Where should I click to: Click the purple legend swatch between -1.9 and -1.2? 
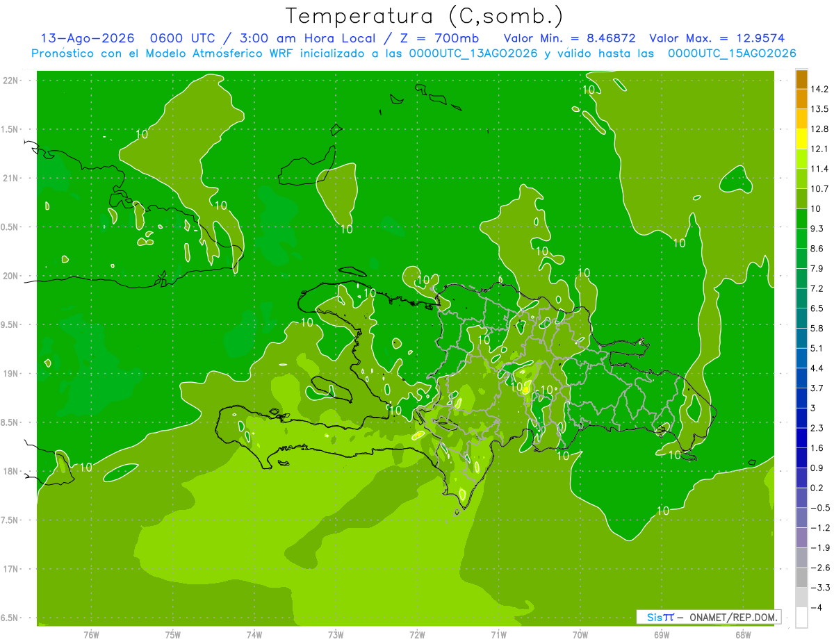(801, 538)
